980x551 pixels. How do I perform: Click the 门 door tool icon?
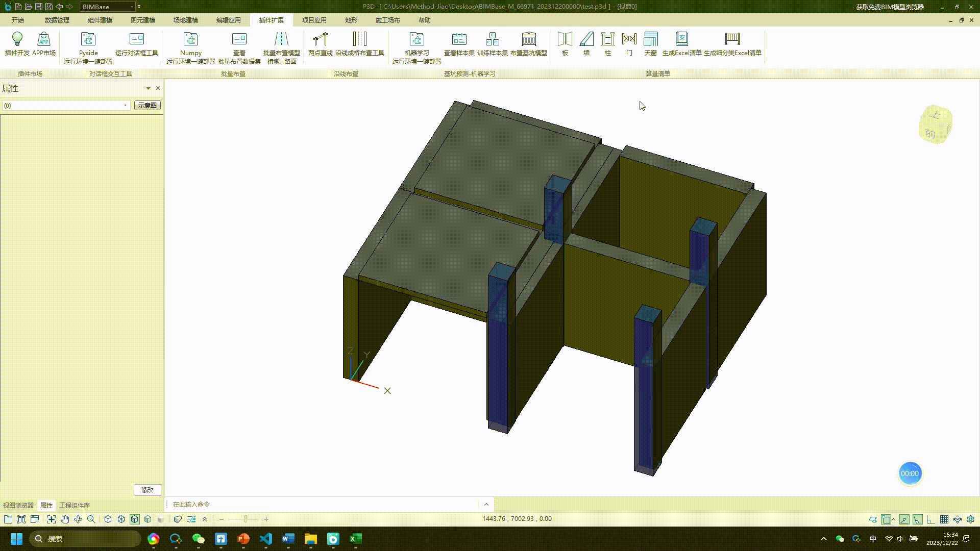click(629, 39)
